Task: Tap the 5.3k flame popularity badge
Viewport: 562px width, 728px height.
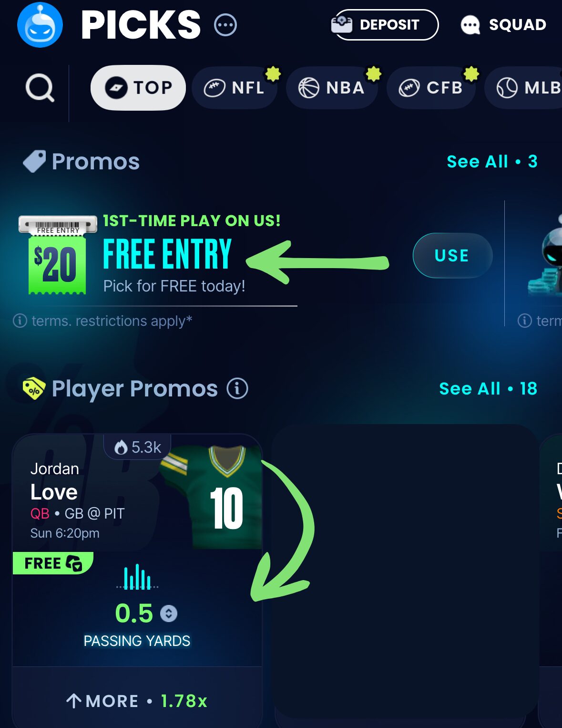Action: tap(137, 447)
